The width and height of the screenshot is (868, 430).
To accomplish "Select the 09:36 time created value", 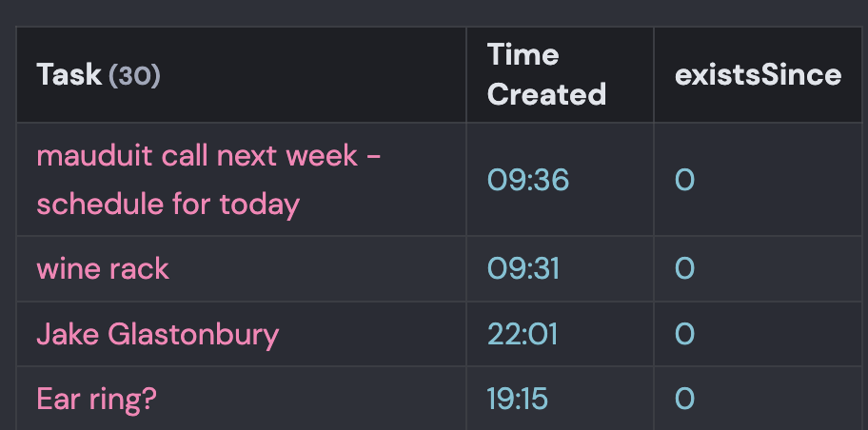I will pos(528,180).
